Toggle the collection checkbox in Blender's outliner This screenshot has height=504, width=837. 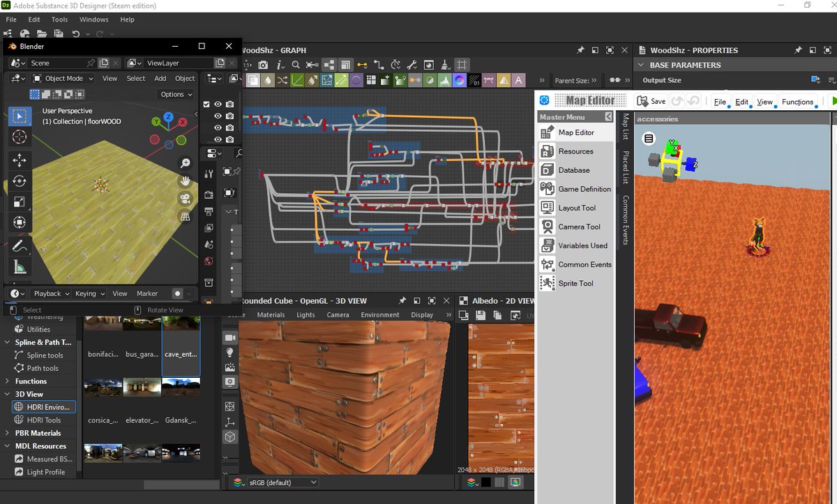pos(206,104)
